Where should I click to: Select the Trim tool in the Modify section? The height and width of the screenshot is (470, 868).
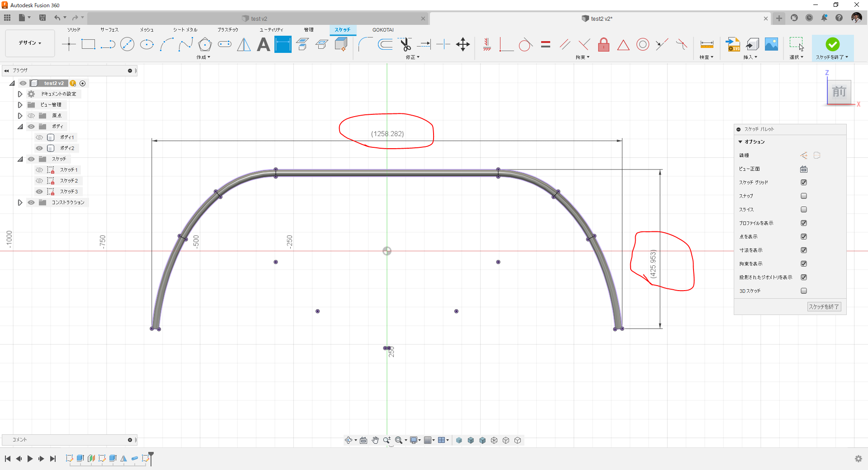coord(405,44)
